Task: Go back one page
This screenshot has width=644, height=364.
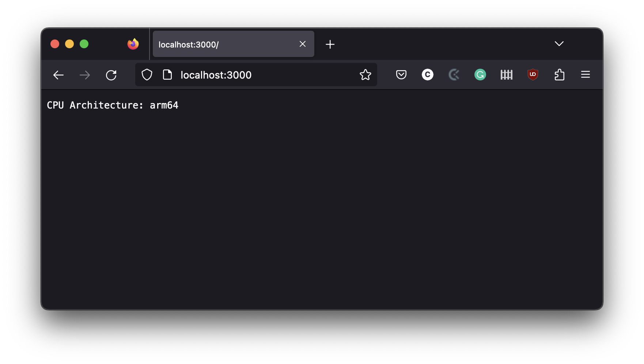Action: tap(58, 75)
